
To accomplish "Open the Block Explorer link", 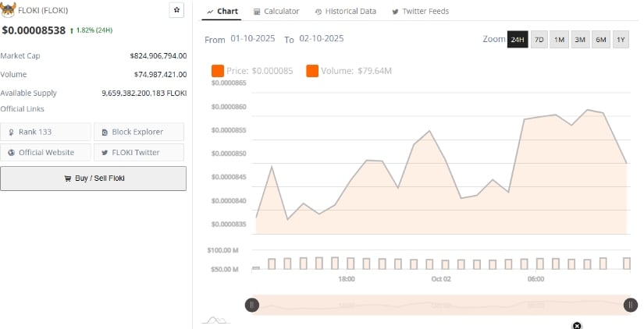I will [139, 132].
